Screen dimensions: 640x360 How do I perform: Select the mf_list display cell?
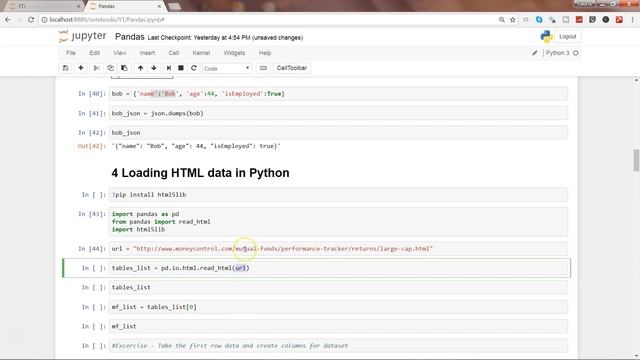point(338,326)
